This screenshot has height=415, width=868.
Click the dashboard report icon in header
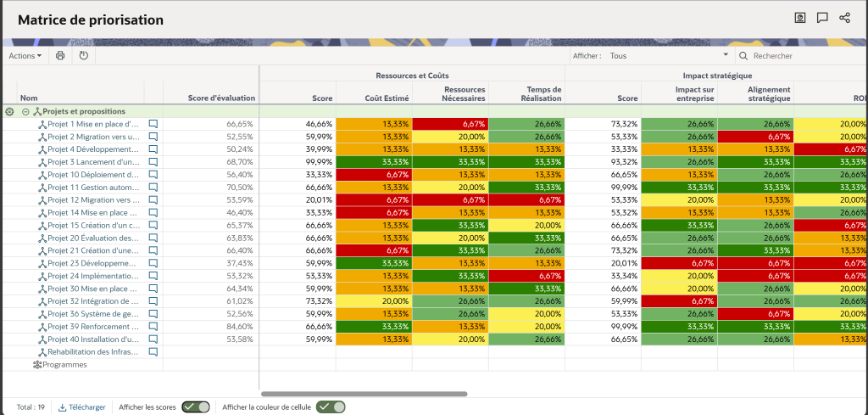tap(798, 18)
